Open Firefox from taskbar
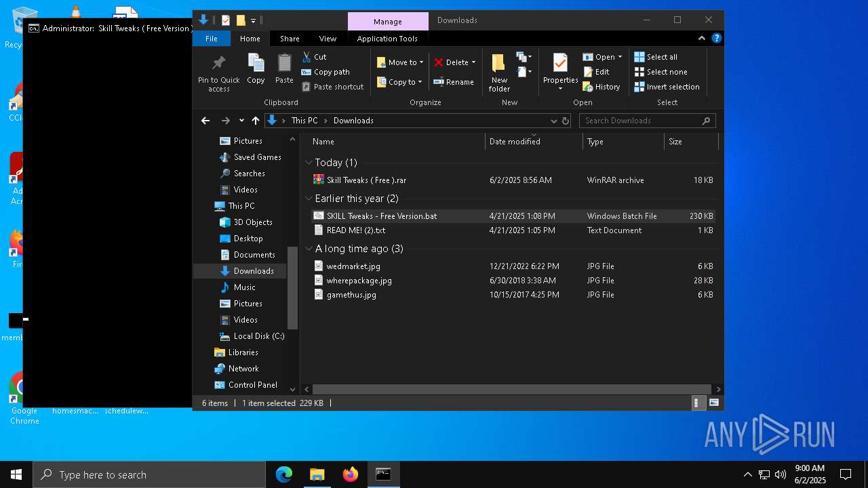868x488 pixels. [x=350, y=474]
